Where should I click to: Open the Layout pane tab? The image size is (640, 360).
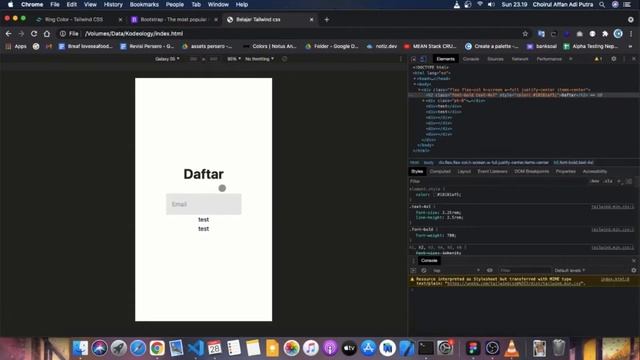(464, 171)
